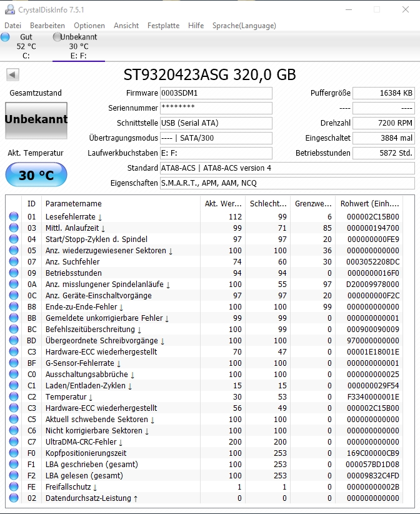
Task: Click the Eingeschaltet value 3884 mal
Action: [384, 138]
